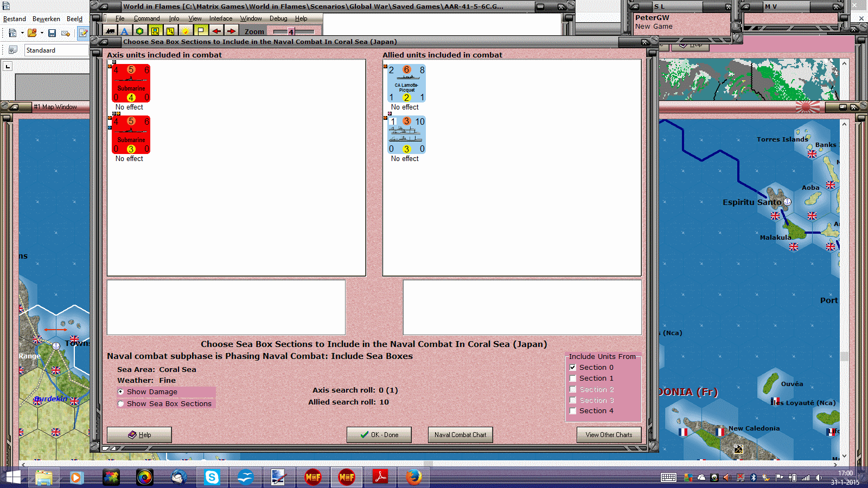
Task: Open the Standaard style combo box
Action: point(56,50)
